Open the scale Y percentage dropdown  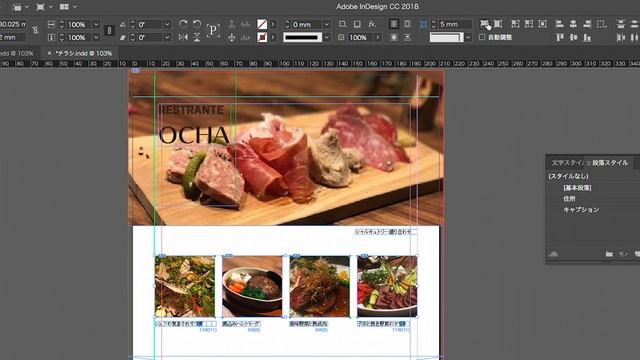coord(96,38)
